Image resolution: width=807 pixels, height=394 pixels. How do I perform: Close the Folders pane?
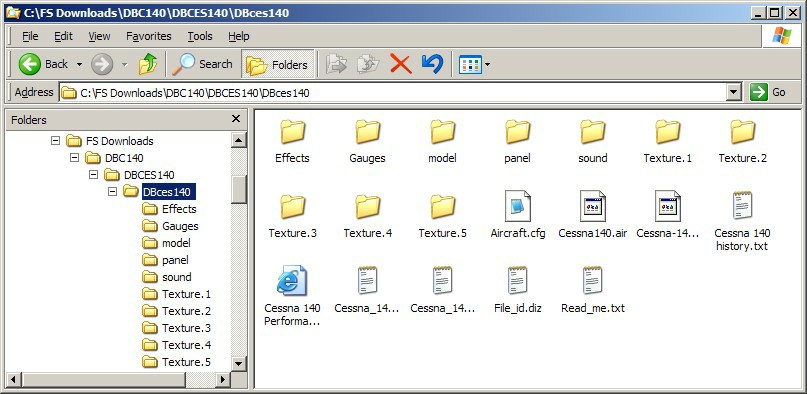(x=236, y=119)
